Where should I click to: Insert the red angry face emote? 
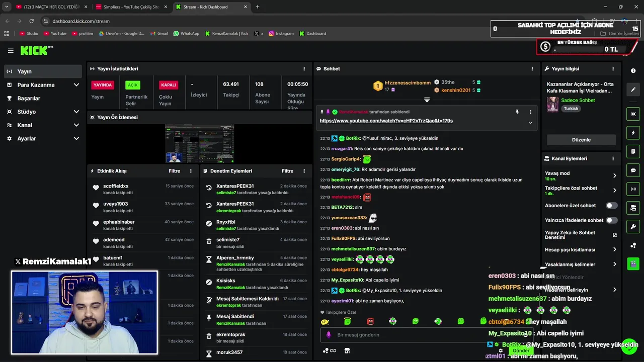370,321
